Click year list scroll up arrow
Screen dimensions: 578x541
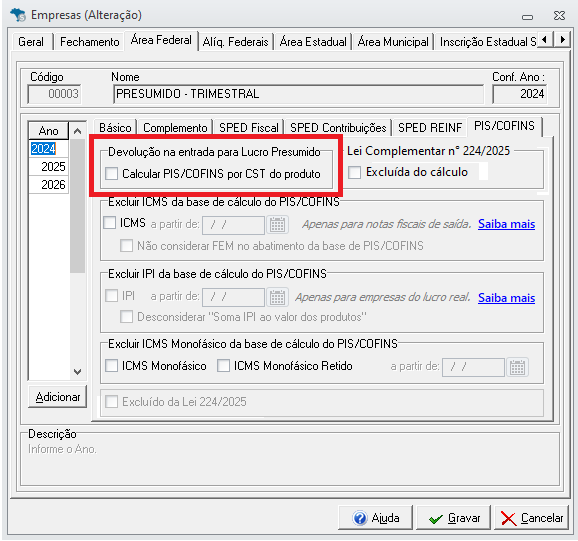(77, 131)
